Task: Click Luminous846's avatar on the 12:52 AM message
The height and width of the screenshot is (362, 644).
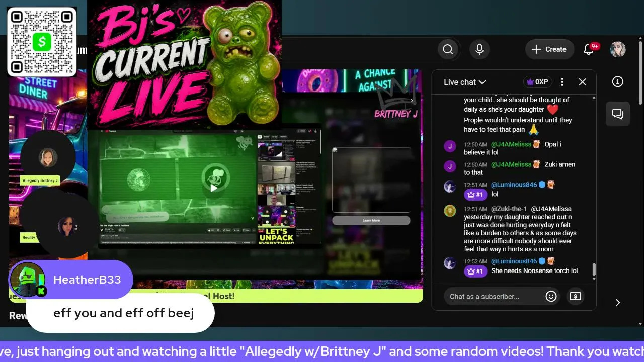Action: (450, 263)
